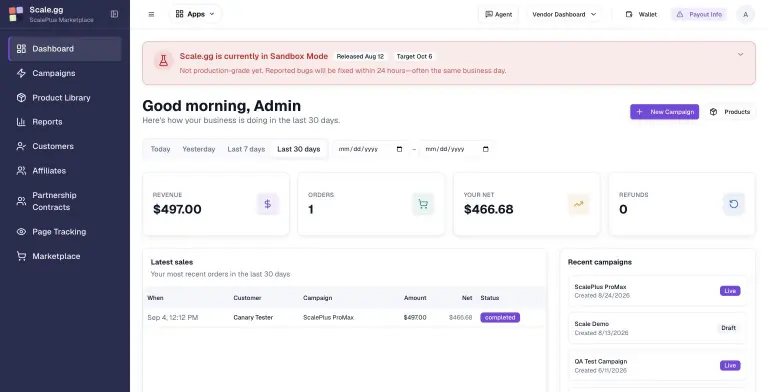Image resolution: width=768 pixels, height=392 pixels.
Task: Click the Amount column header
Action: coord(415,298)
